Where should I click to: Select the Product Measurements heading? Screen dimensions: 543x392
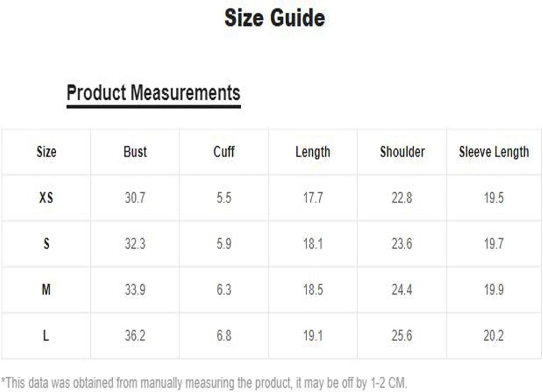153,93
